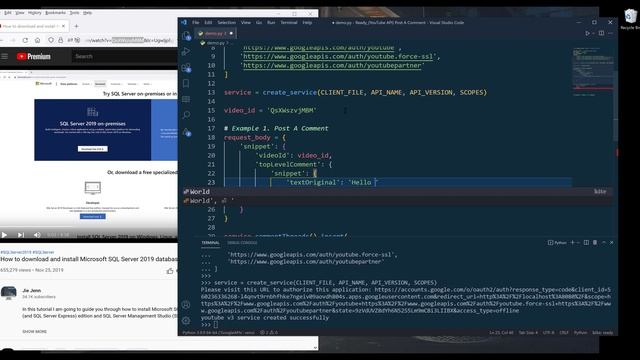This screenshot has width=640, height=360.
Task: Click the demo.py breadcrumb item
Action: [x=216, y=42]
